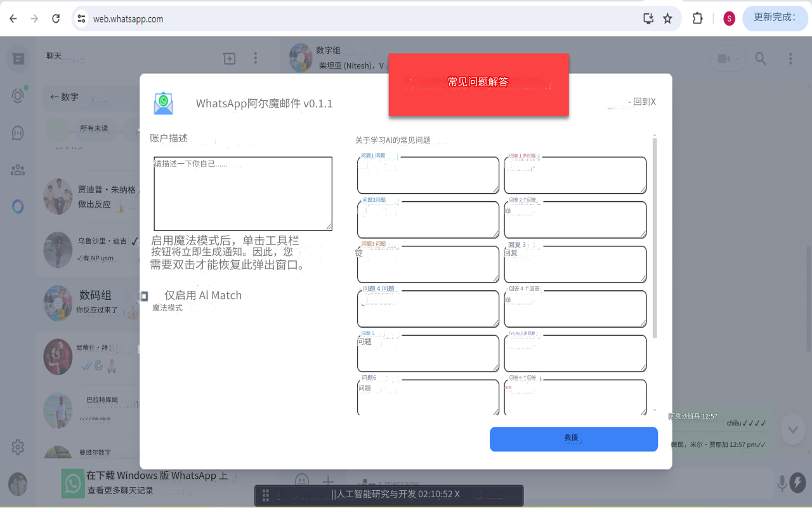Start a video call in the 数字组 chat
Image resolution: width=812 pixels, height=508 pixels.
725,58
